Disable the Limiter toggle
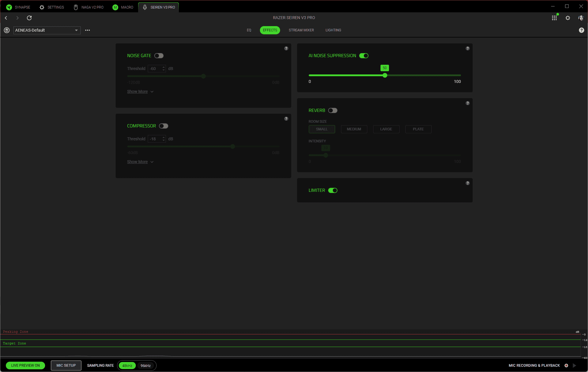Viewport: 588px width, 372px height. coord(333,190)
